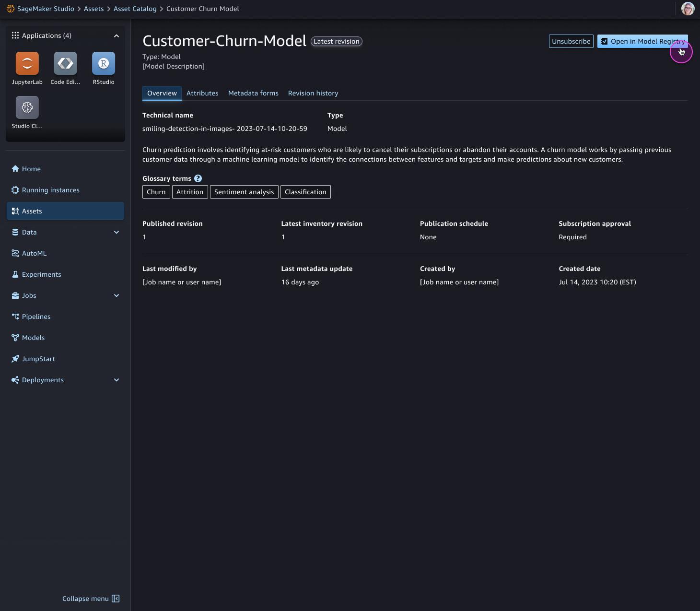Screen dimensions: 700x611
Task: Expand the Deployments menu chevron
Action: click(116, 380)
